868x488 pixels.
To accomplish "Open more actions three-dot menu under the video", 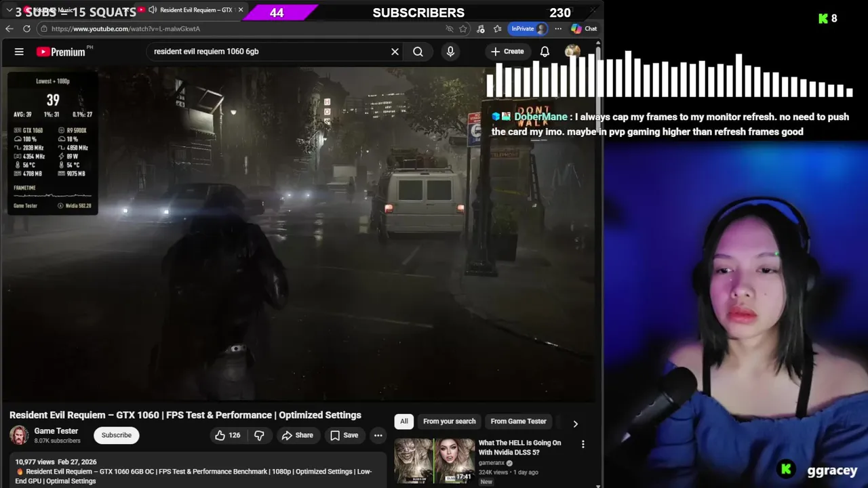I will [x=378, y=435].
